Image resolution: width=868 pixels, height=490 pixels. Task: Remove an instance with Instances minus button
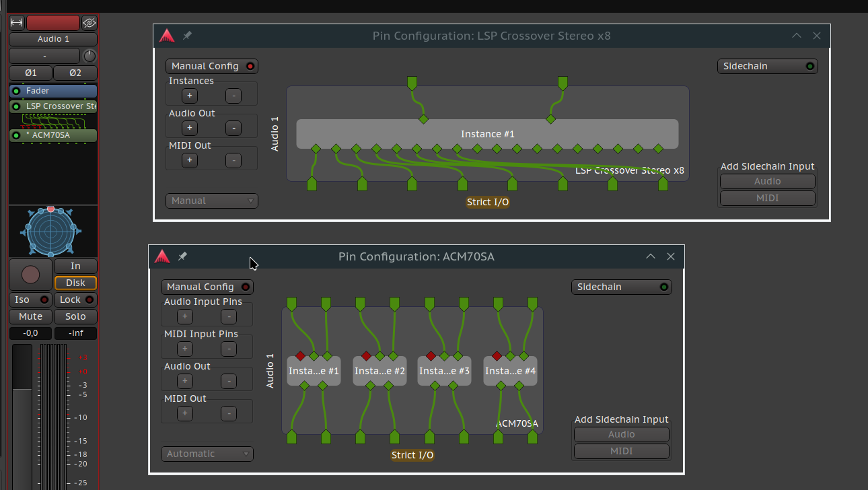click(x=233, y=96)
